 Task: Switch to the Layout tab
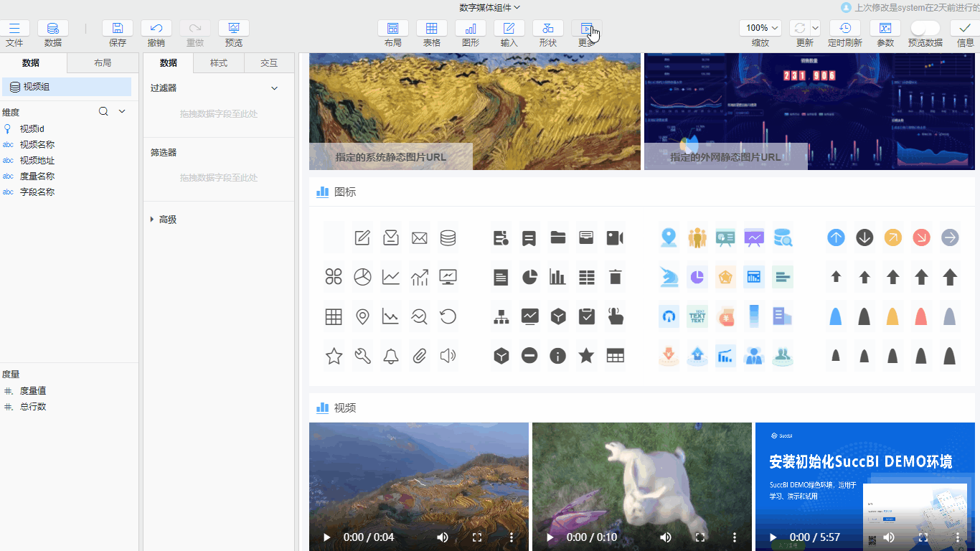[x=103, y=63]
